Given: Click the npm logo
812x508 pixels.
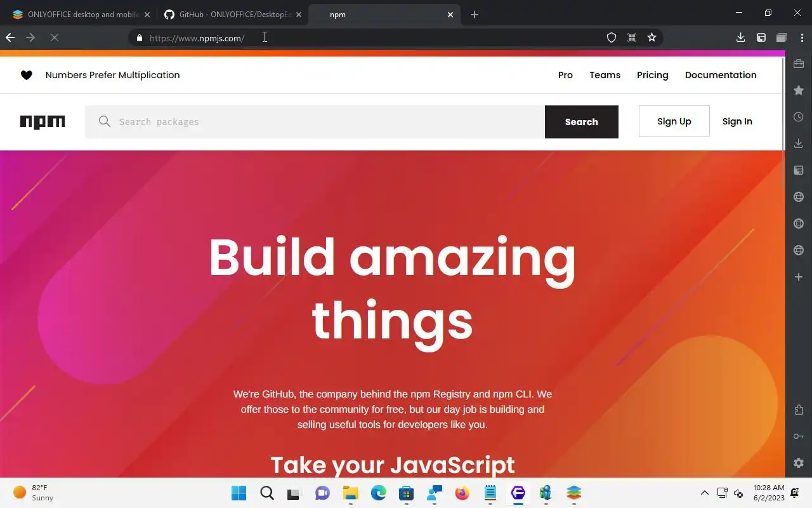Looking at the screenshot, I should coord(43,122).
